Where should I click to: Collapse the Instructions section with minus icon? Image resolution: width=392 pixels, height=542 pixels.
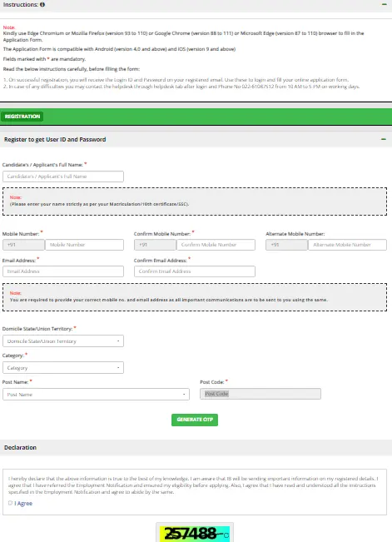click(x=384, y=4)
